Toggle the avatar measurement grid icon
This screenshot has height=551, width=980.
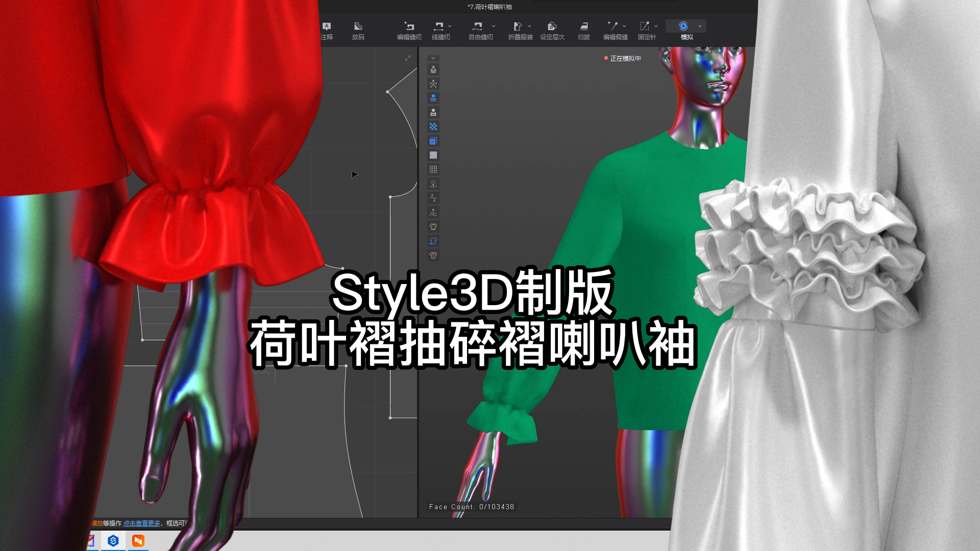click(433, 113)
